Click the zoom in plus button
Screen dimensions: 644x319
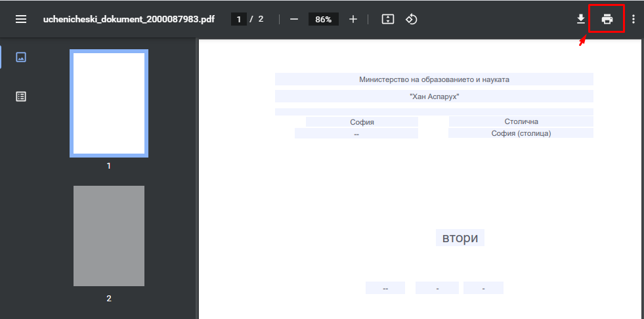tap(353, 19)
